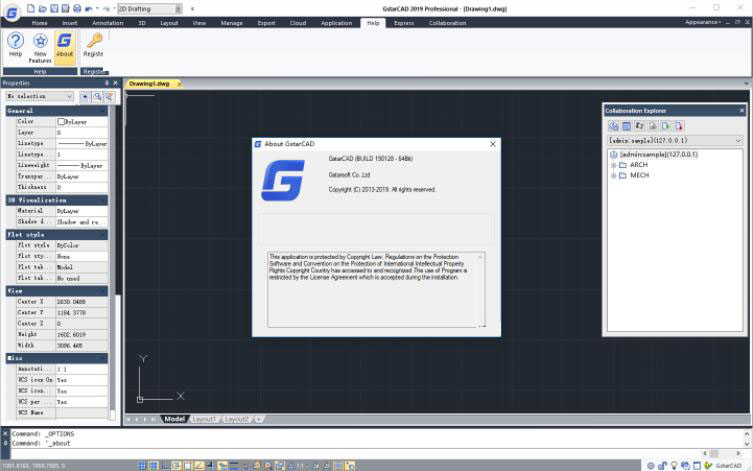
Task: Click the check-in green arrow document icon
Action: point(666,126)
